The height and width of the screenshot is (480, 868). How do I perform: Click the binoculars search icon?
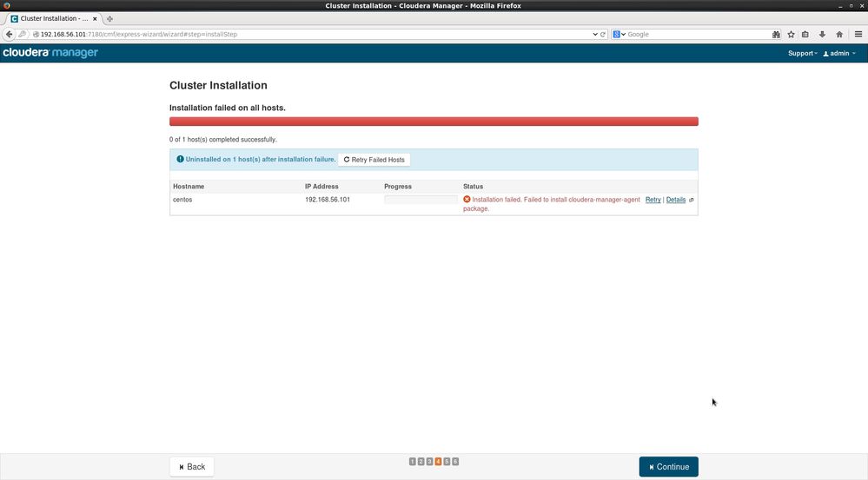(776, 35)
